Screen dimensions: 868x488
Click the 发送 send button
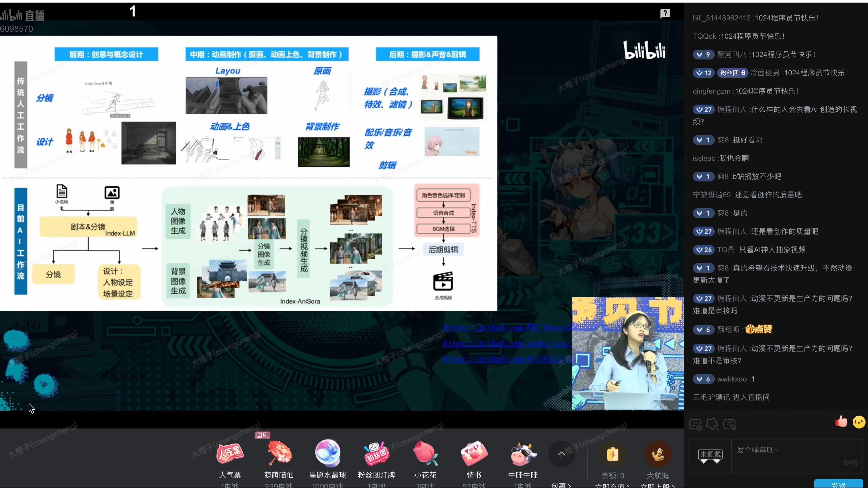[x=838, y=484]
